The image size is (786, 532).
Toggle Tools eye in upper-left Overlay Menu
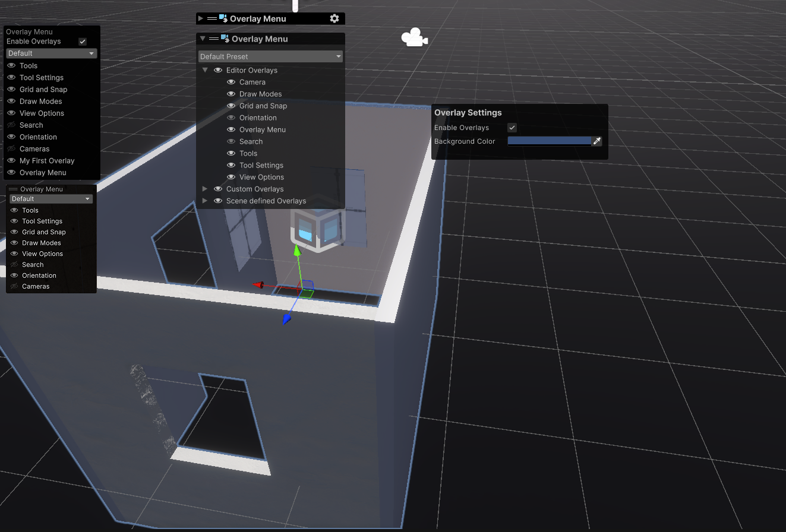(11, 66)
